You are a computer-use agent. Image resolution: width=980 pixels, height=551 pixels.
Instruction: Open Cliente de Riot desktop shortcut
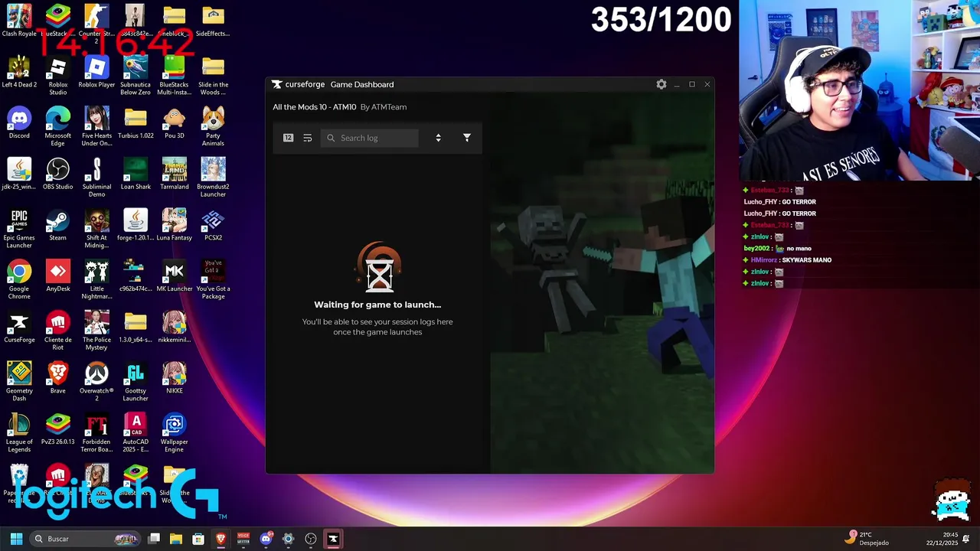pos(58,331)
